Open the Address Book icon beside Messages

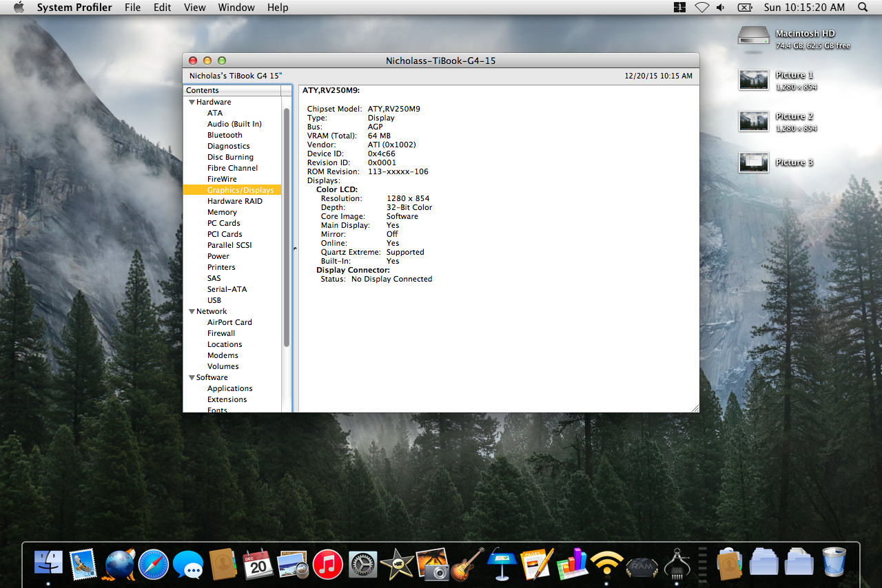223,565
